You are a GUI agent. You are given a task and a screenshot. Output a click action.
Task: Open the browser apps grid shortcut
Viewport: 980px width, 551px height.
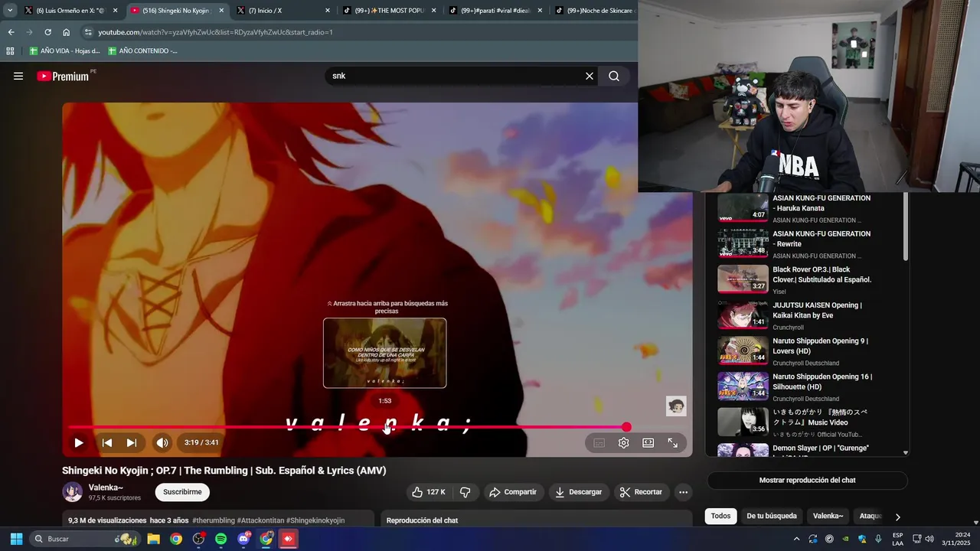(x=10, y=51)
